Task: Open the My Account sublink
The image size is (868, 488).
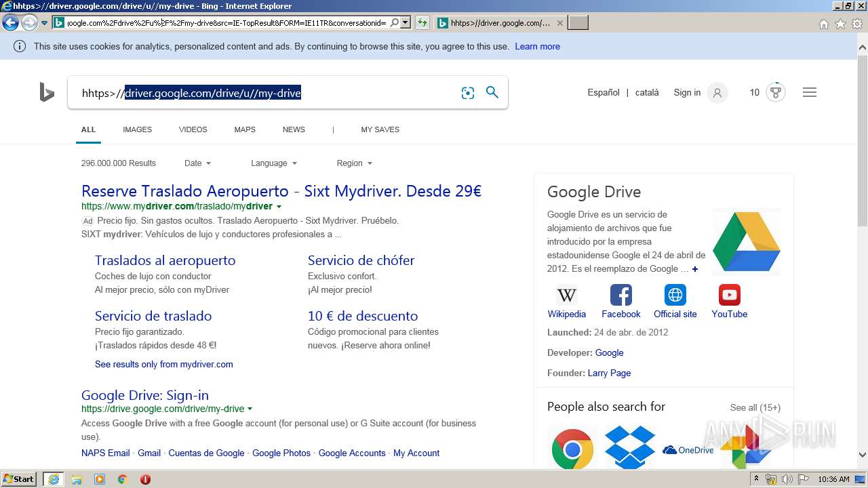Action: 416,453
